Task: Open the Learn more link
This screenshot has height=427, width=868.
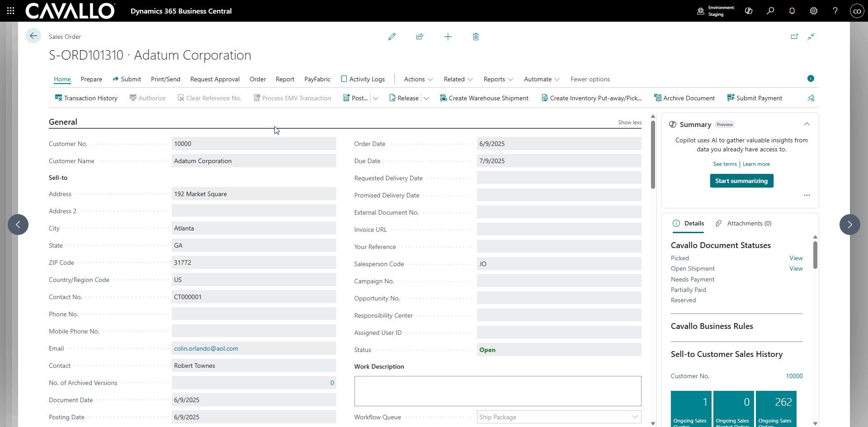Action: 756,164
